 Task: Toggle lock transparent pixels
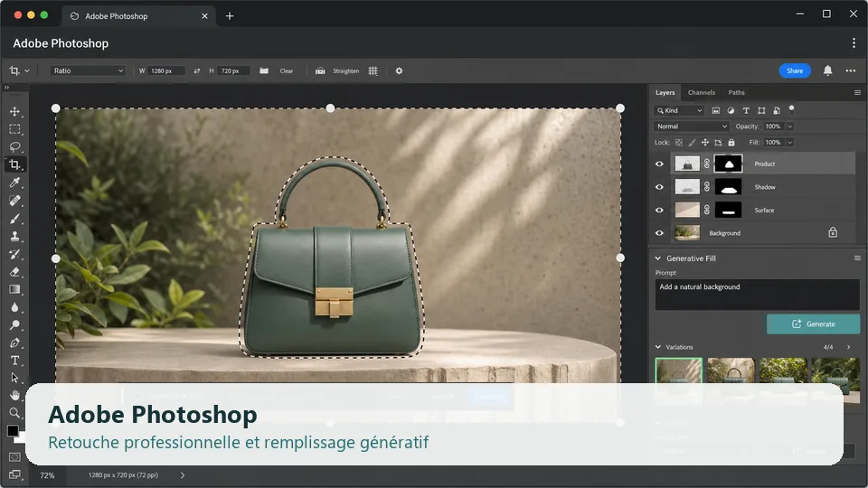[679, 142]
